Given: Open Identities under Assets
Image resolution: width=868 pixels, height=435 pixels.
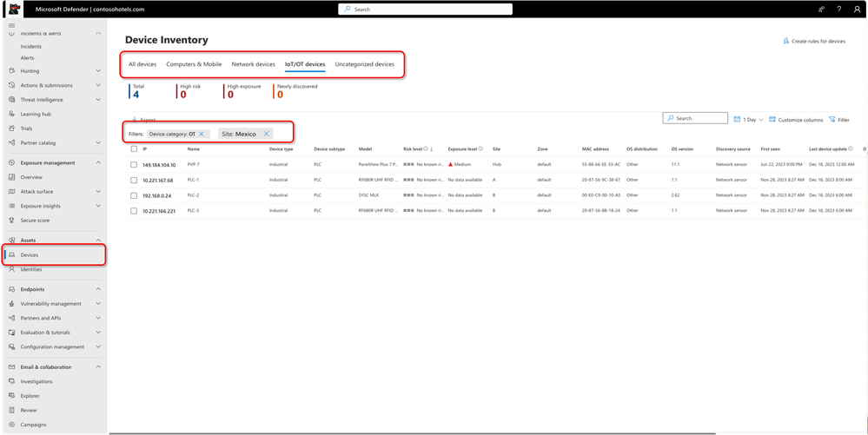Looking at the screenshot, I should [31, 269].
